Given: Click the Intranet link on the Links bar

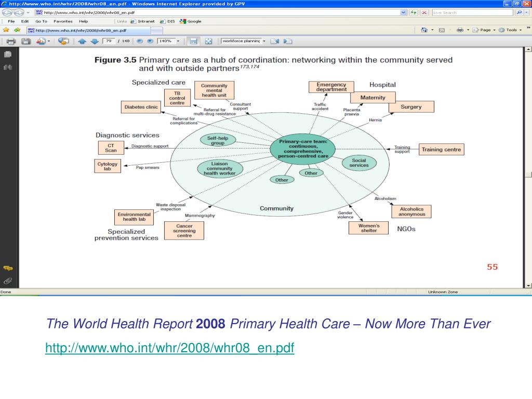Looking at the screenshot, I should (146, 21).
